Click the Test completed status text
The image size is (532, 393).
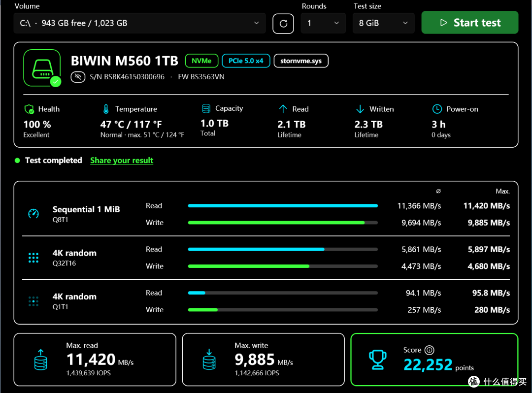click(54, 161)
